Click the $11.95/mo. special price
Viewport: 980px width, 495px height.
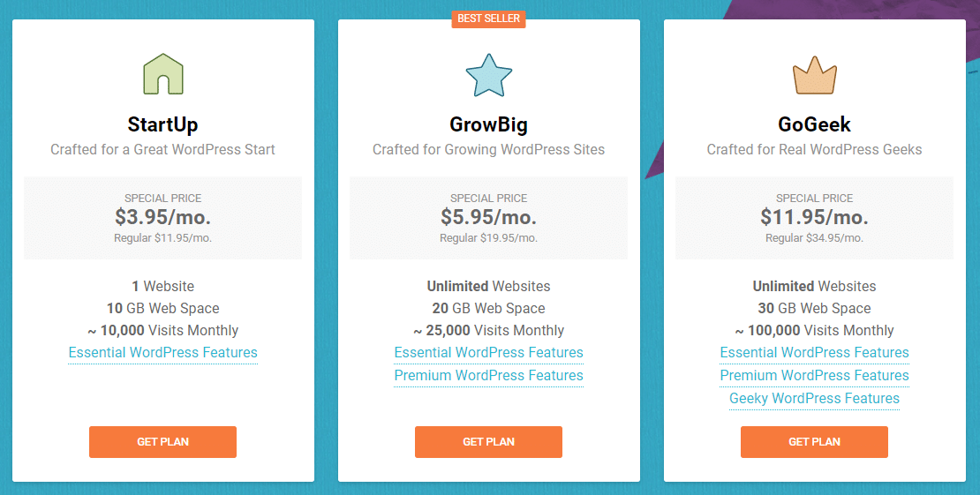[814, 217]
